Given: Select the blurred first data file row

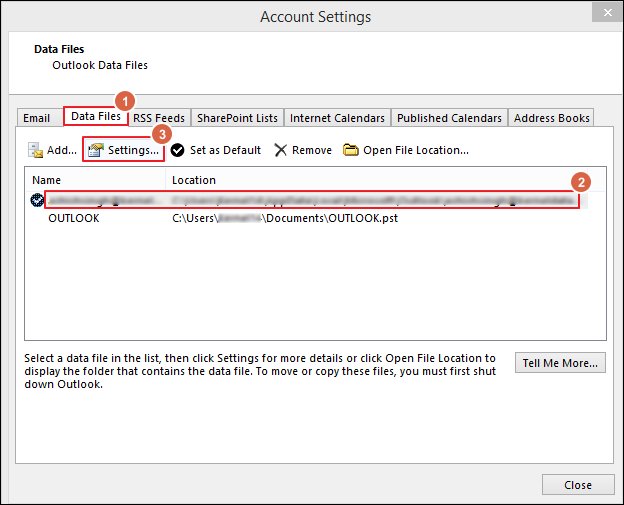Looking at the screenshot, I should (312, 200).
